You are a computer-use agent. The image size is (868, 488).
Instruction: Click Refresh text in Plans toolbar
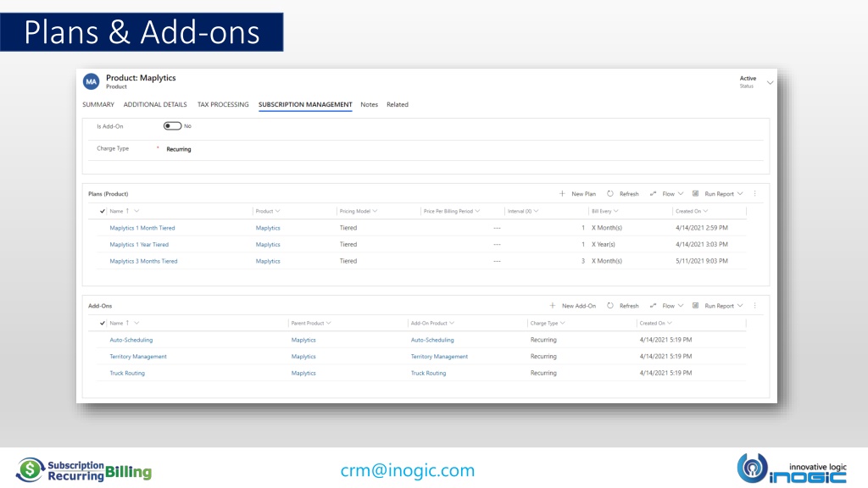(629, 194)
